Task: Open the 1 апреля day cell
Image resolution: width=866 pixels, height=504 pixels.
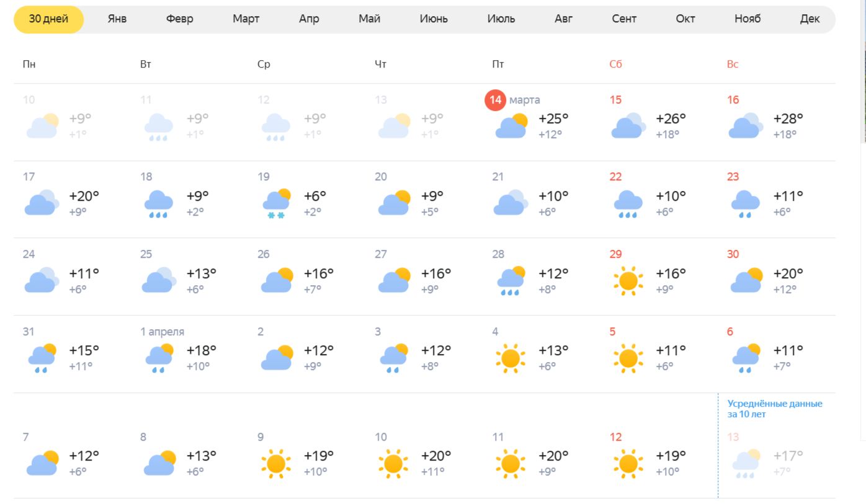Action: click(162, 332)
